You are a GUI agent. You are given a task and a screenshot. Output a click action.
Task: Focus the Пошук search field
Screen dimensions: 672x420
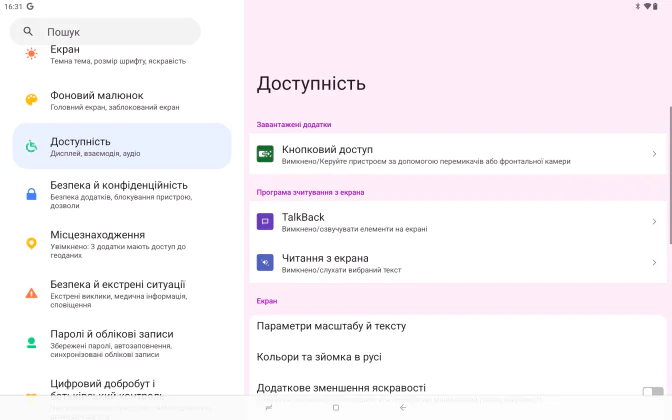tap(105, 31)
